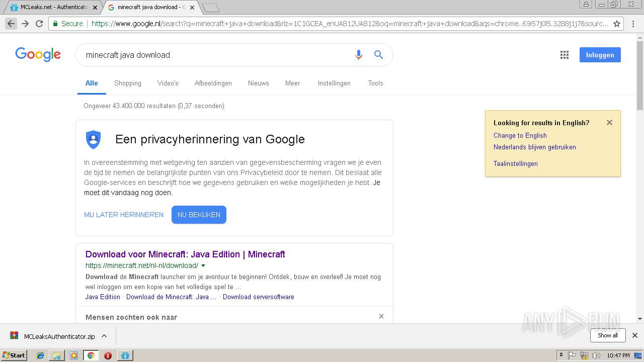
Task: Click Change to English link
Action: [x=520, y=135]
